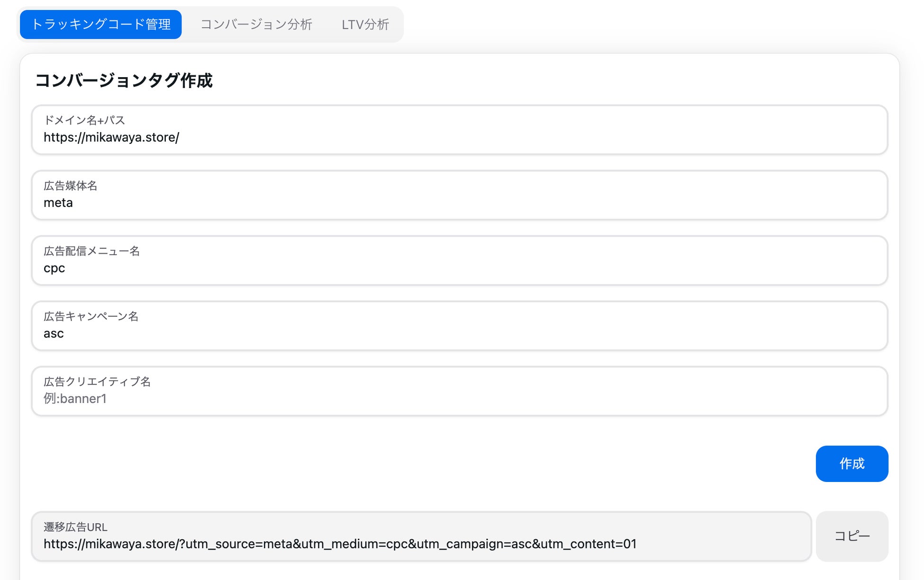Click the 作成 button
924x580 pixels.
852,464
